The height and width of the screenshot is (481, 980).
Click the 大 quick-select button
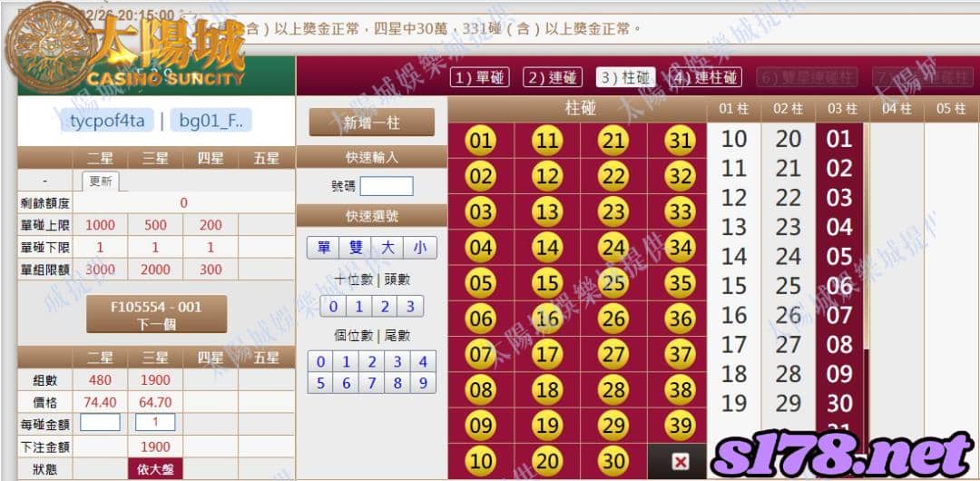pos(388,248)
